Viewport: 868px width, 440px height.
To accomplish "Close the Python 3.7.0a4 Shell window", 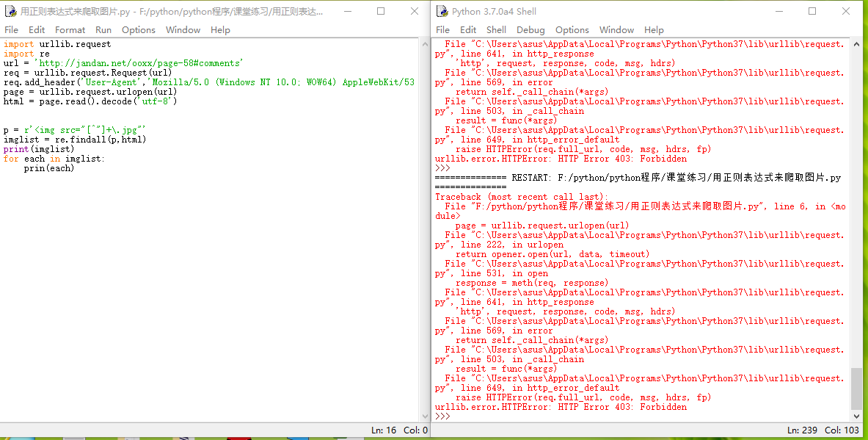I will (845, 12).
